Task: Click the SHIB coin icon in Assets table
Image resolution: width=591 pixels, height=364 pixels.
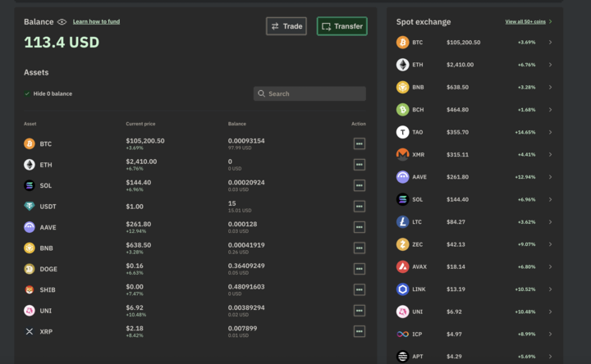Action: coord(30,290)
